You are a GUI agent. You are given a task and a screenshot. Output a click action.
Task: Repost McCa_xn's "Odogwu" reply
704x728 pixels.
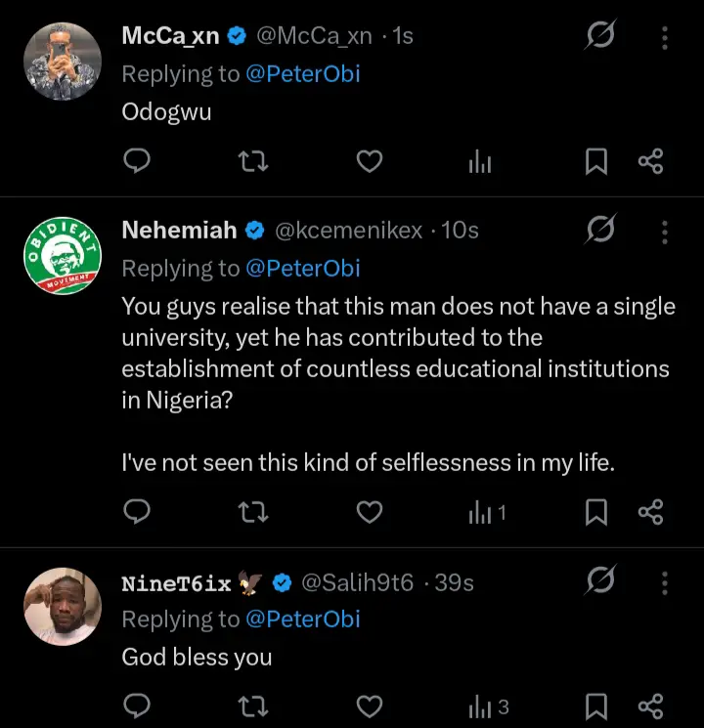click(x=254, y=161)
